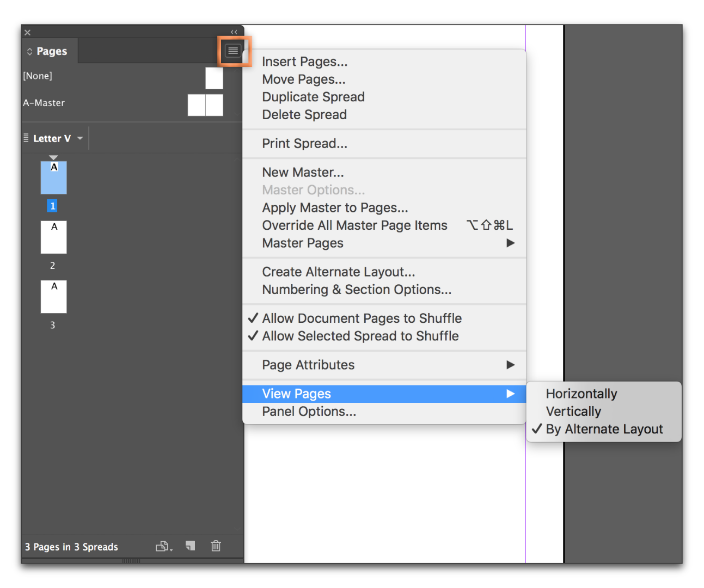This screenshot has height=588, width=704.
Task: Switch to the Pages panel tab
Action: 50,51
